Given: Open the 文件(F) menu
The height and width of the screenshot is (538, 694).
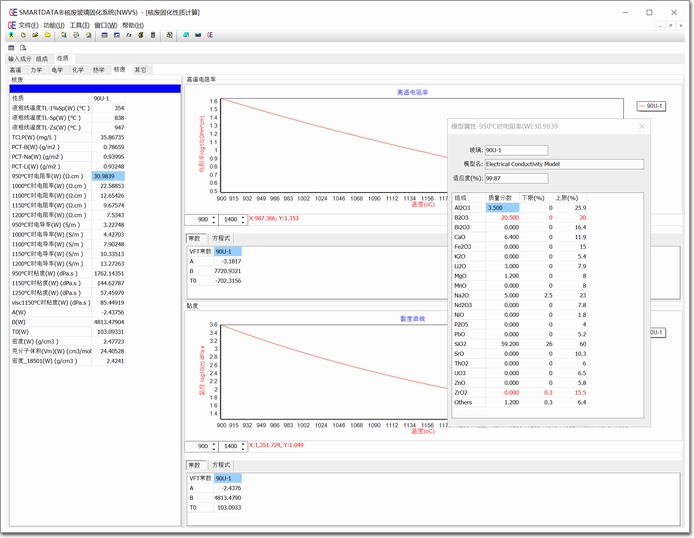Looking at the screenshot, I should pos(28,24).
